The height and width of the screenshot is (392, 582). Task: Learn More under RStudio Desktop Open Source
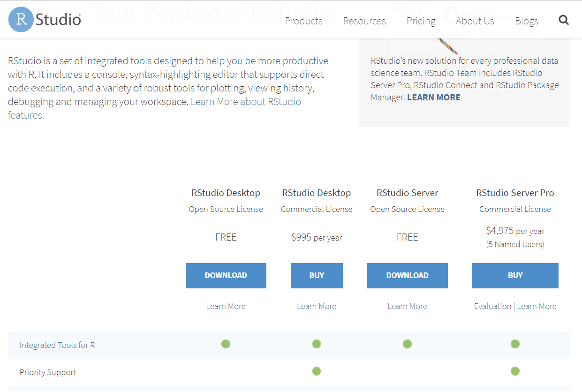click(226, 306)
